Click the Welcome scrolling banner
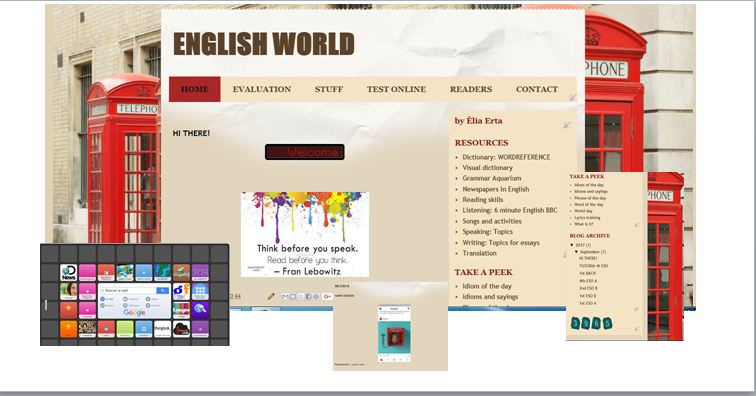Screen dimensions: 756x396 [x=305, y=152]
